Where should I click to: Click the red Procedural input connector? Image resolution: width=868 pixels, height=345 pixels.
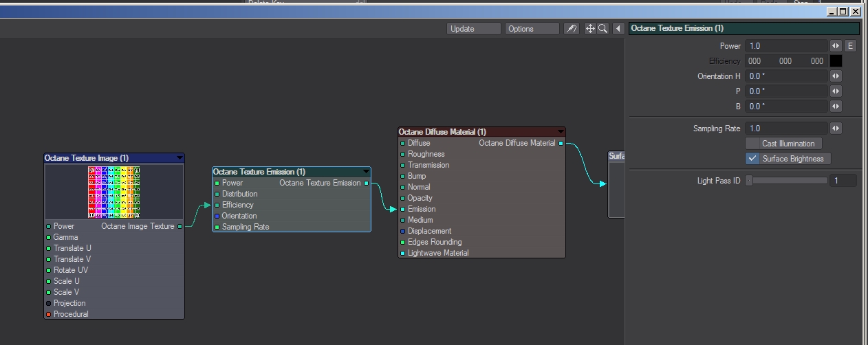click(x=49, y=314)
